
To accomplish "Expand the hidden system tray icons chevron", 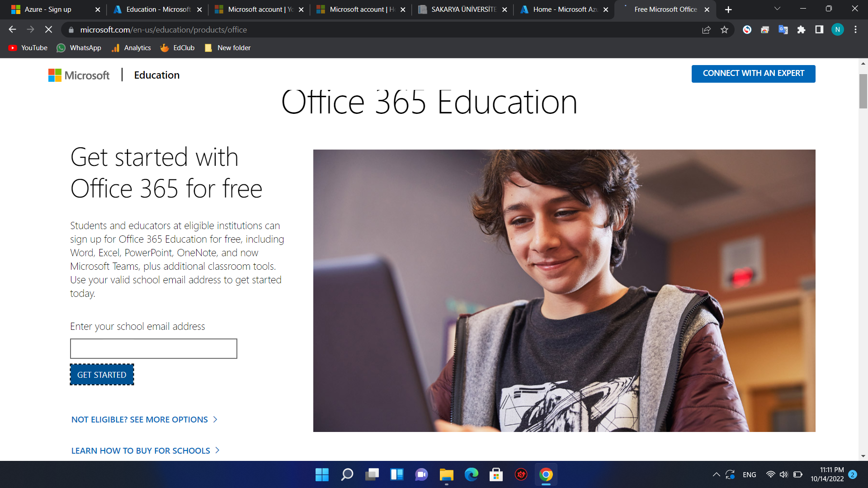I will tap(716, 474).
